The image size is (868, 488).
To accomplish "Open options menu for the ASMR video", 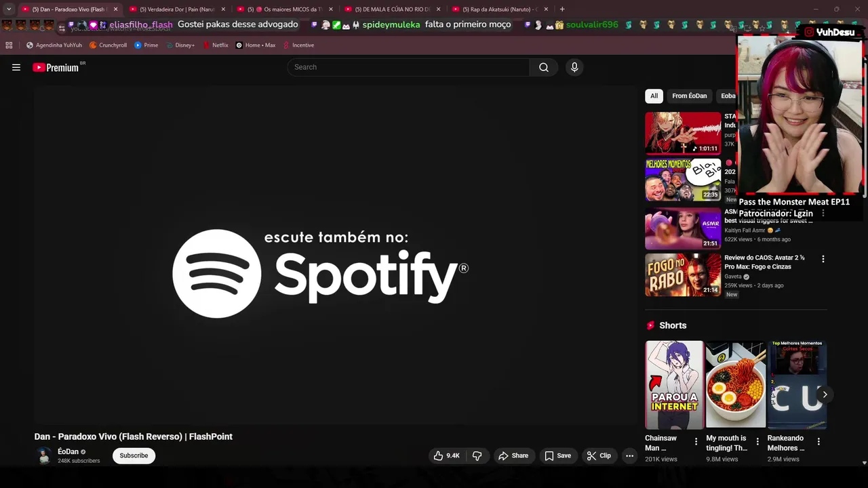I will click(x=823, y=213).
